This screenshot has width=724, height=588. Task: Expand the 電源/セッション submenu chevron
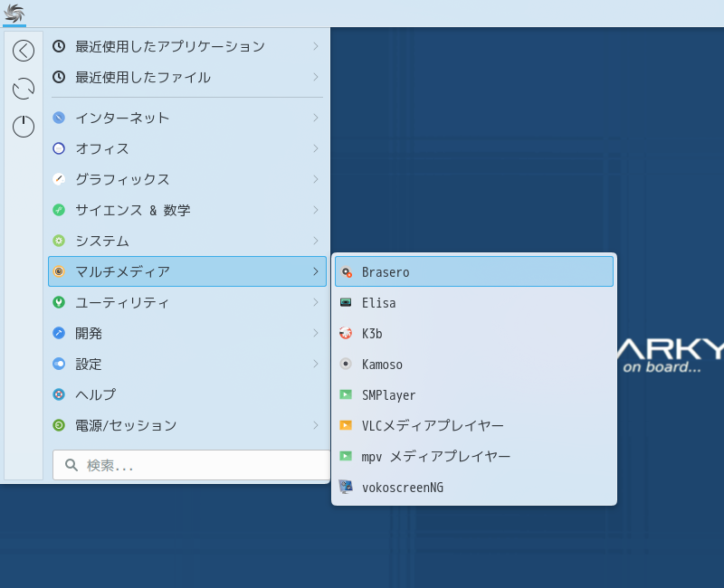click(x=316, y=425)
